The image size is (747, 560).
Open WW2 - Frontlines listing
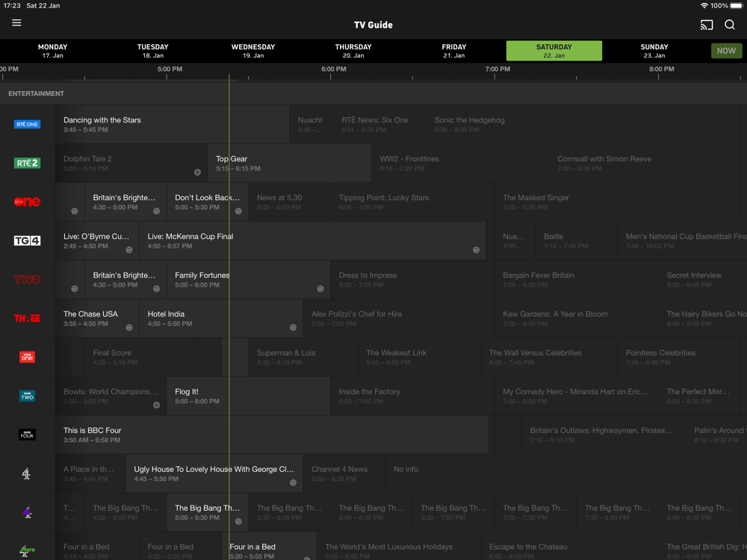(460, 163)
